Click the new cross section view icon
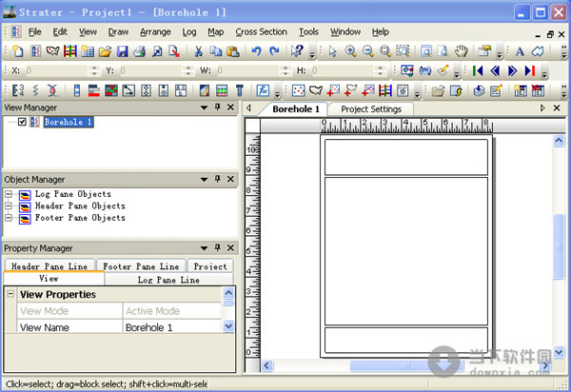 pos(69,51)
